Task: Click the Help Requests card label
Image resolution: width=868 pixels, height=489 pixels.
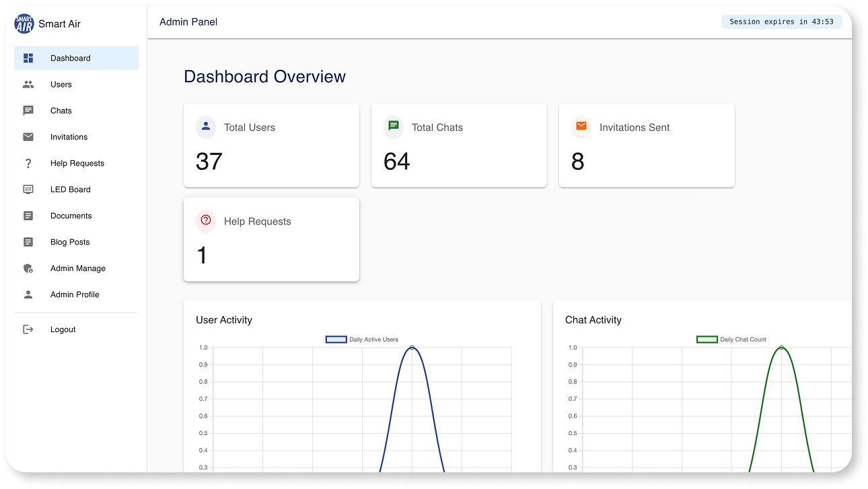Action: tap(258, 222)
